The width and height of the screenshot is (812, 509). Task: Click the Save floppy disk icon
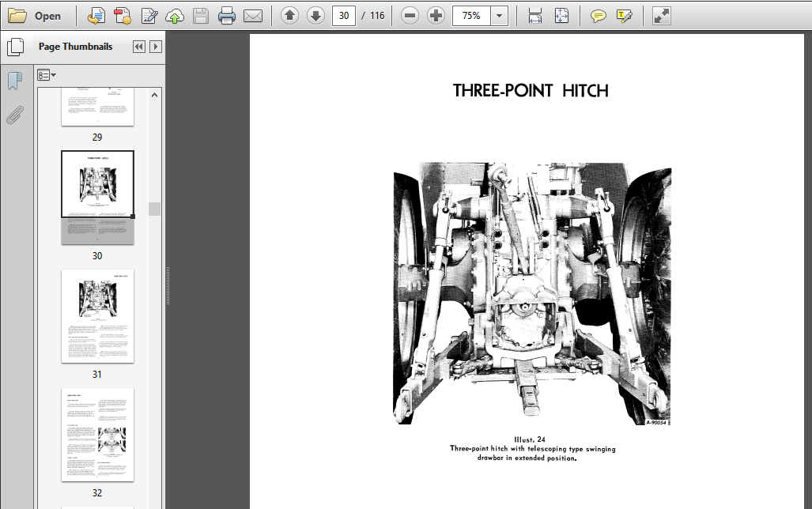200,16
